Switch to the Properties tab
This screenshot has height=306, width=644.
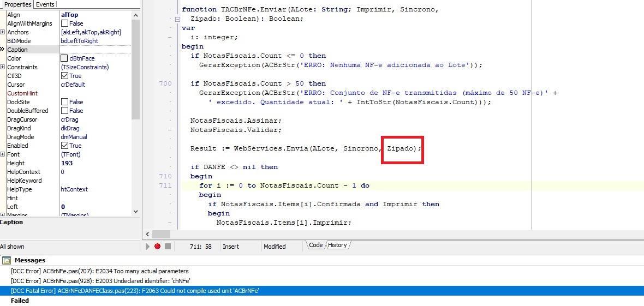tap(17, 4)
